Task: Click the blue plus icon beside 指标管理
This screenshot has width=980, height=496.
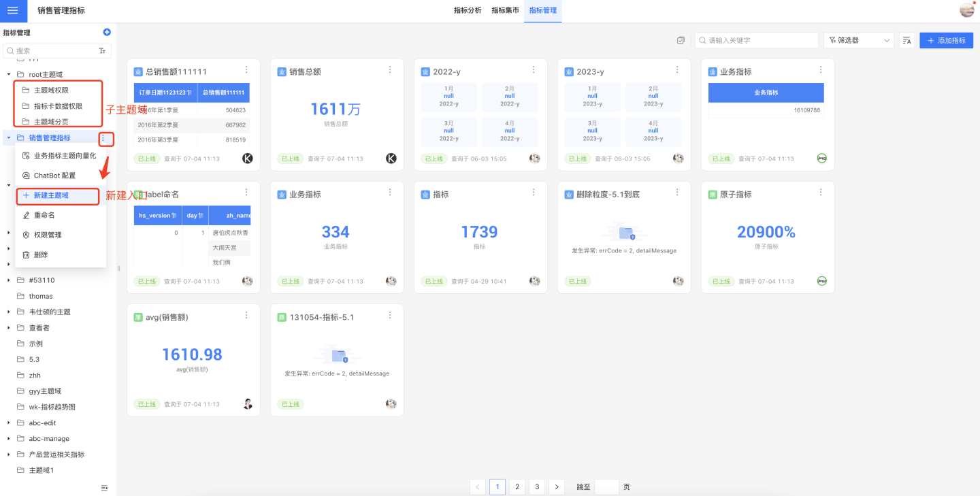Action: click(107, 32)
